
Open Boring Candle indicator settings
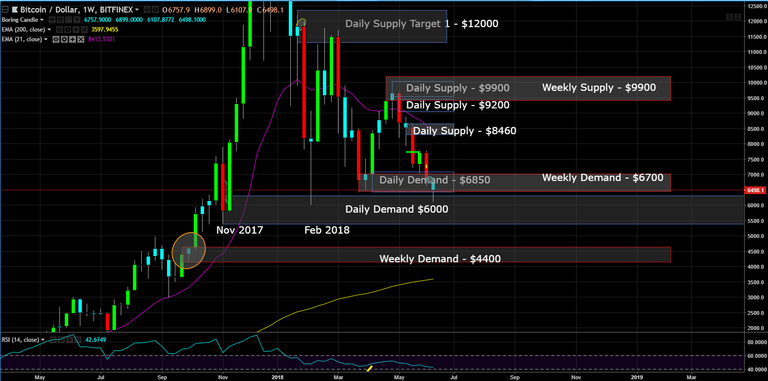click(x=59, y=20)
